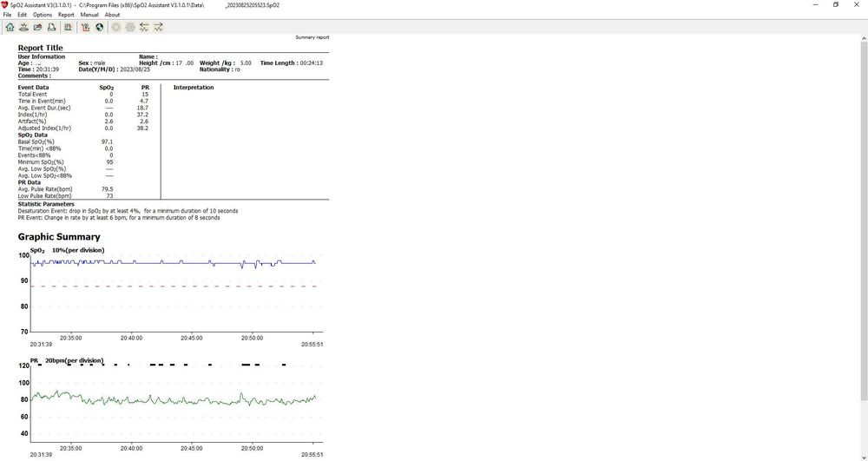This screenshot has height=461, width=868.
Task: Click the globe language toolbar icon
Action: point(99,27)
